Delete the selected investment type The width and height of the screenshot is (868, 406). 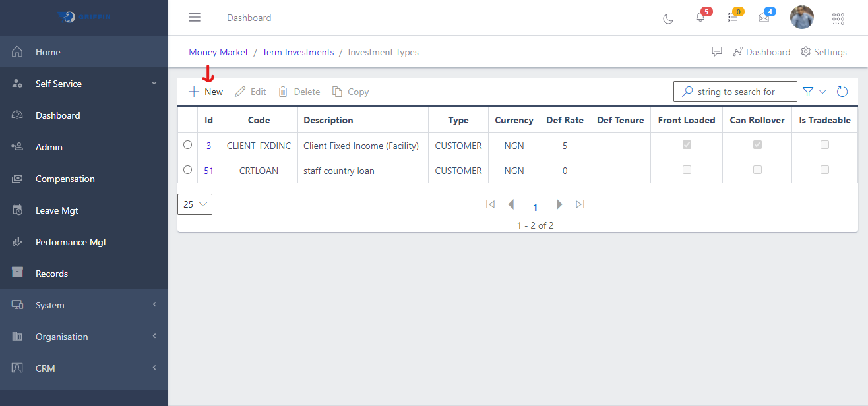pos(299,91)
